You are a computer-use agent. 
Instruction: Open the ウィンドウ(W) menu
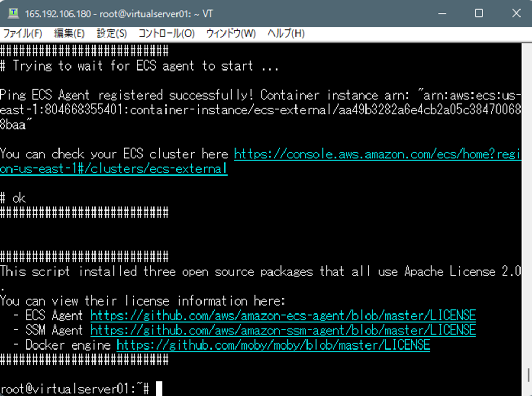coord(231,33)
